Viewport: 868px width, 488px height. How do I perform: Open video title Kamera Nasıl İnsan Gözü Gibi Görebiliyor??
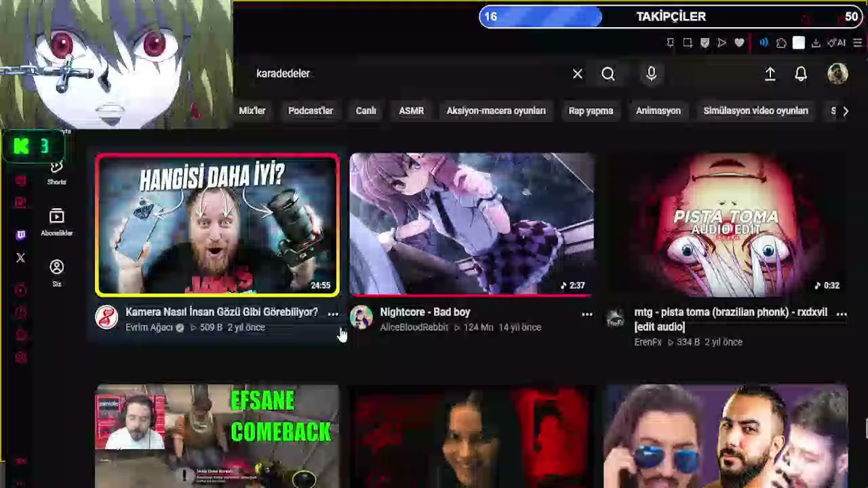(x=222, y=312)
